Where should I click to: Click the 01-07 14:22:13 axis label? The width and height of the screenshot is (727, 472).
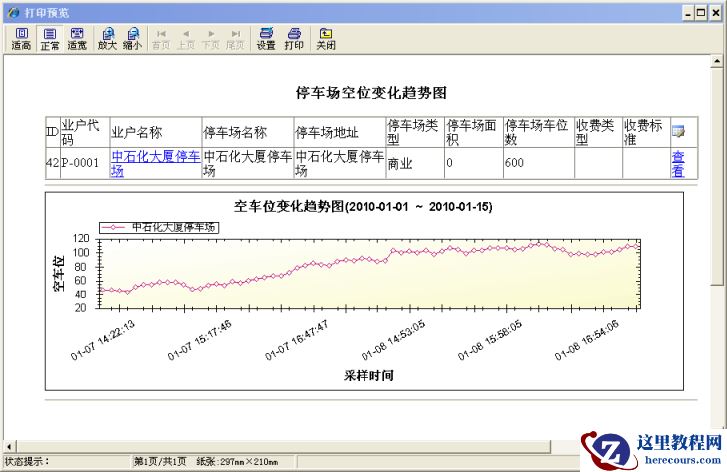[x=102, y=340]
